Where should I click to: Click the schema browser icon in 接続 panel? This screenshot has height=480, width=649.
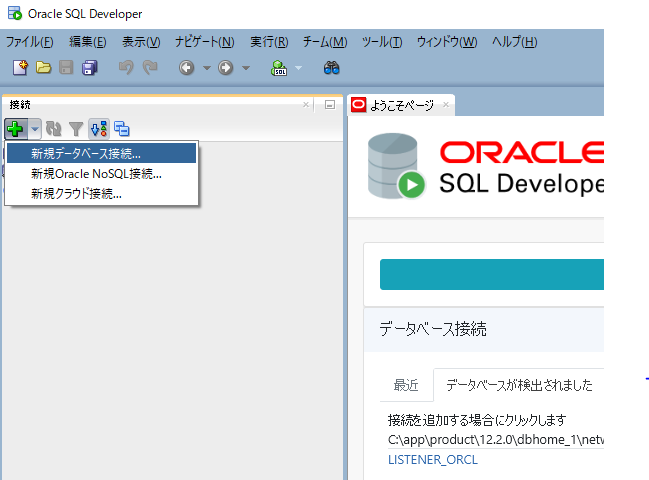pyautogui.click(x=99, y=129)
